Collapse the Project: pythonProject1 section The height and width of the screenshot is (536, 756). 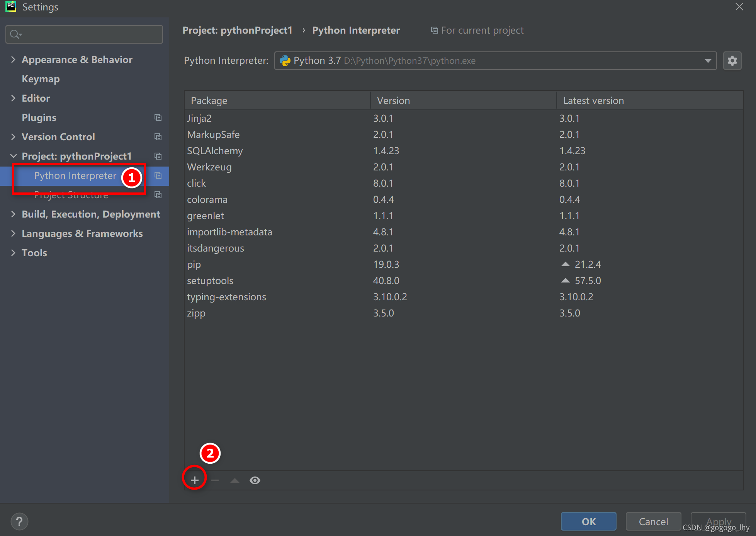14,156
